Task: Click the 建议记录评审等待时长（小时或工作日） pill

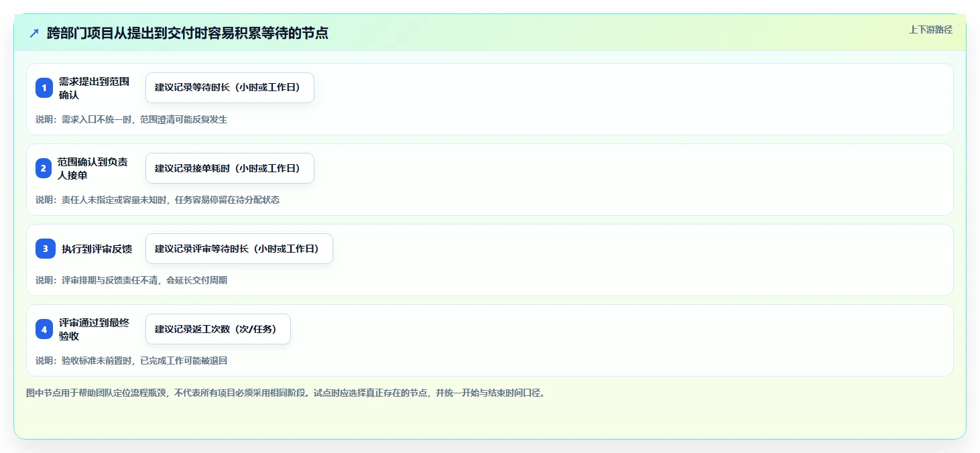Action: tap(239, 249)
